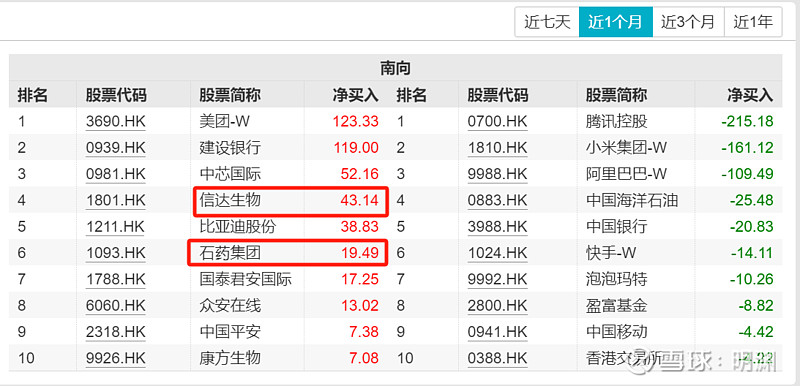Click the stock name 中国银行

(617, 226)
